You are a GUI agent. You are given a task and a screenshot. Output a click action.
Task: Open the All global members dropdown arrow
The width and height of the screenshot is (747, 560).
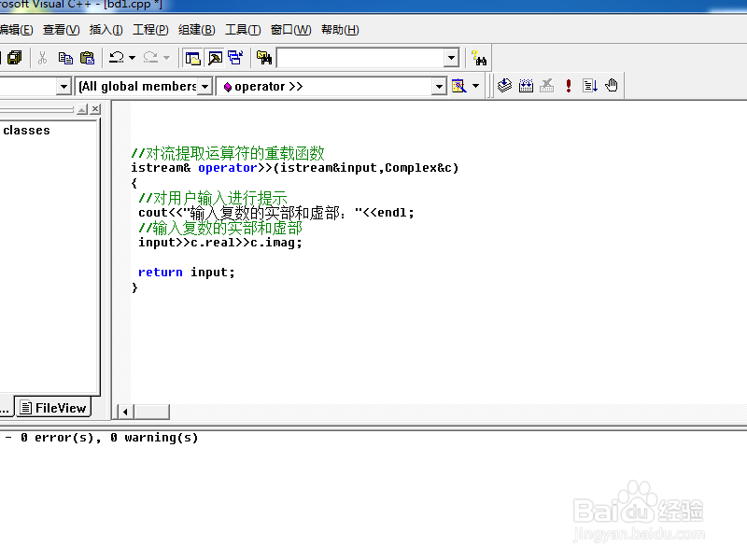click(x=204, y=87)
